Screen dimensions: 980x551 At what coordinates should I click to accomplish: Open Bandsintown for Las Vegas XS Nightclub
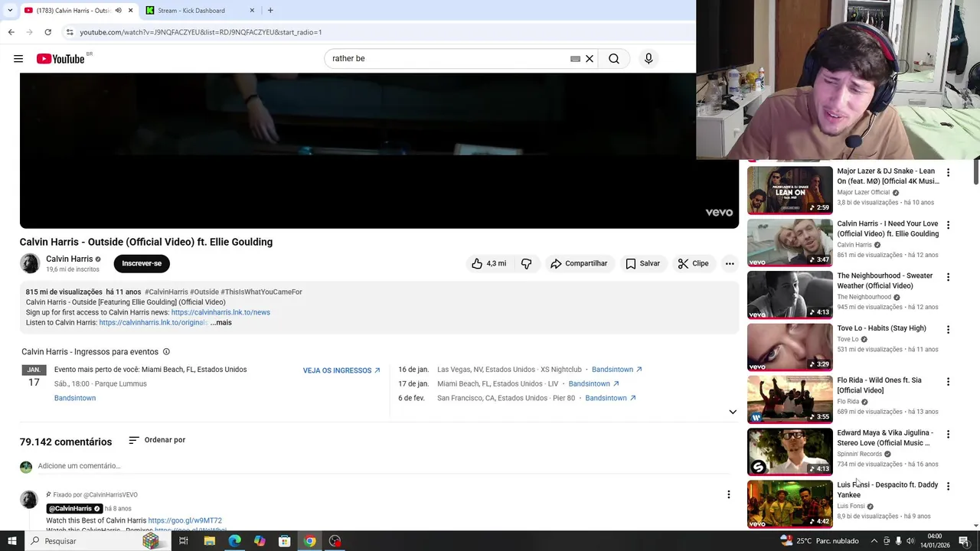[x=616, y=370]
